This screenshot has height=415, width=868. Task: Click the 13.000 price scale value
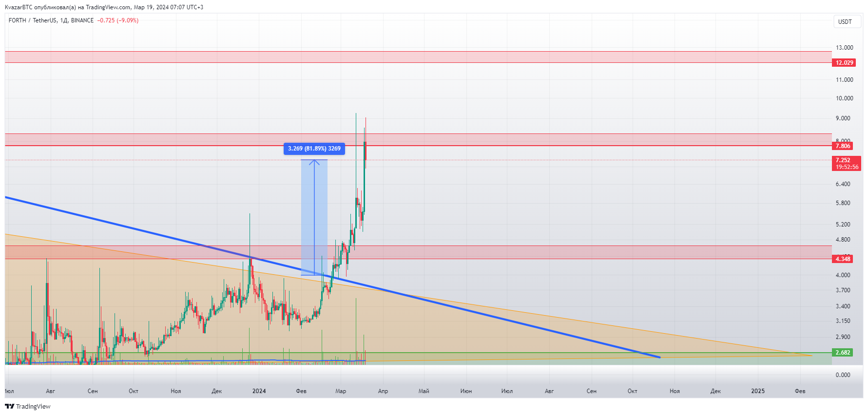click(845, 48)
